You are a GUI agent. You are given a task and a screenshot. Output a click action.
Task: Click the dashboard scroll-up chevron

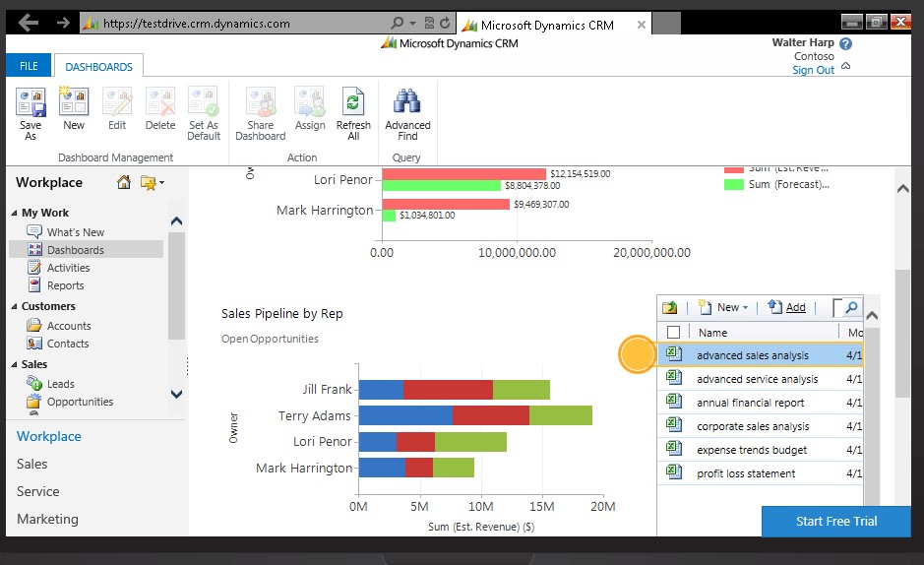click(902, 189)
